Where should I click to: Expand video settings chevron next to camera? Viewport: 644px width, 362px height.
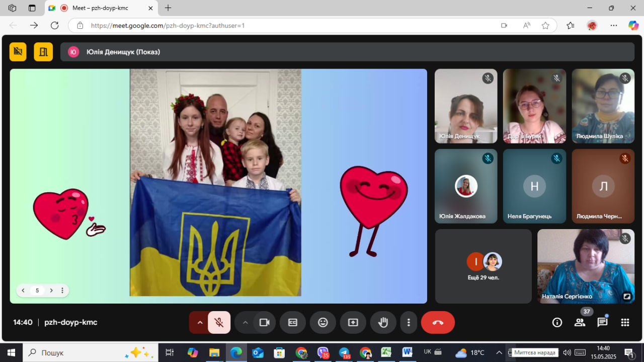click(x=245, y=323)
